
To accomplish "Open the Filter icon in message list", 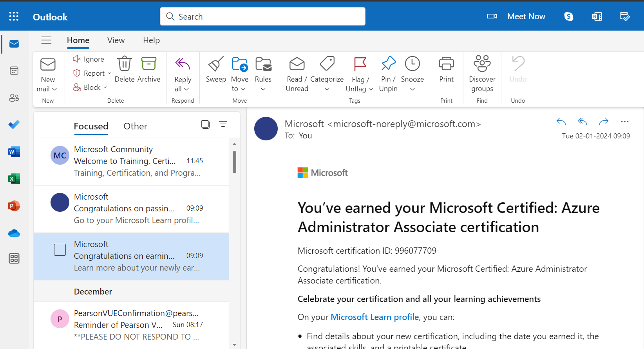I will tap(223, 124).
